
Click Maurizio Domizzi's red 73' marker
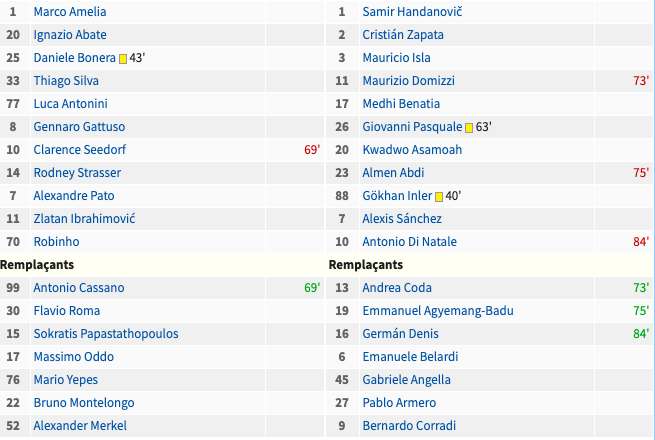(641, 81)
